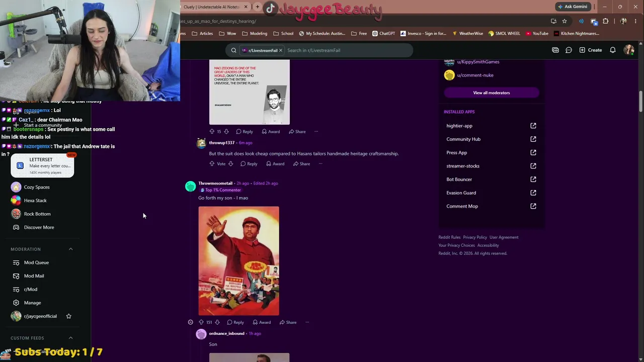Viewport: 644px width, 362px height.
Task: Open Reddit notifications bell
Action: click(x=613, y=50)
